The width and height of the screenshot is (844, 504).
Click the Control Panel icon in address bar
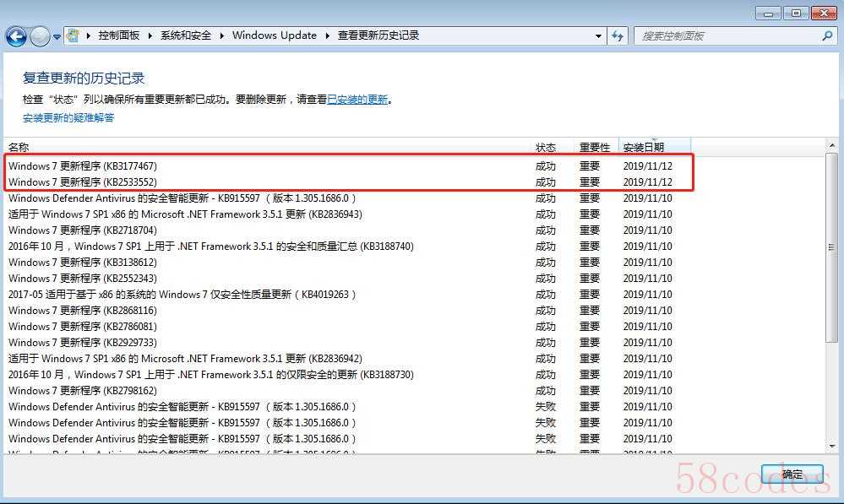tap(73, 36)
